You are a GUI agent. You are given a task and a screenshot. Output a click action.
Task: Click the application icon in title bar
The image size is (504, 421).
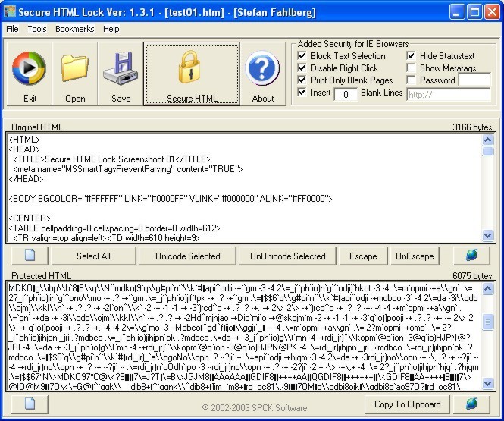click(9, 12)
